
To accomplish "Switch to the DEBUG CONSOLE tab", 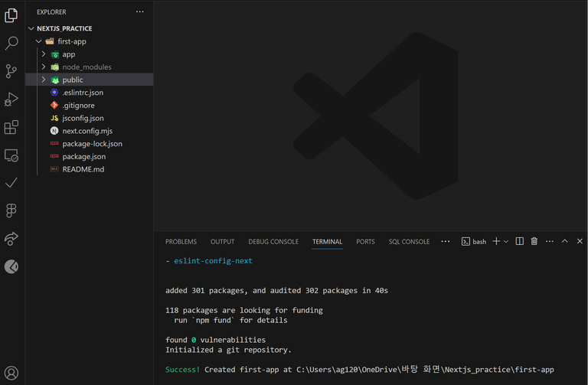I will click(273, 242).
